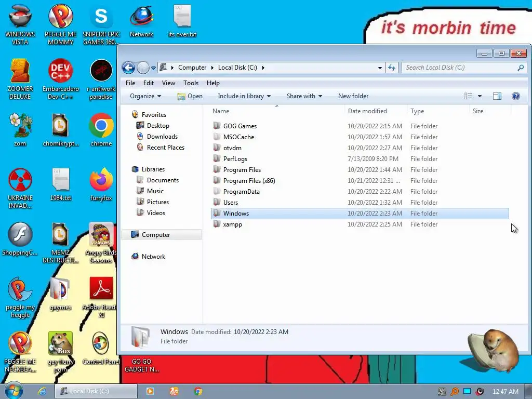Open the WINDOWS VISTA desktop icon
Screen dimensions: 532x399
coord(20,24)
